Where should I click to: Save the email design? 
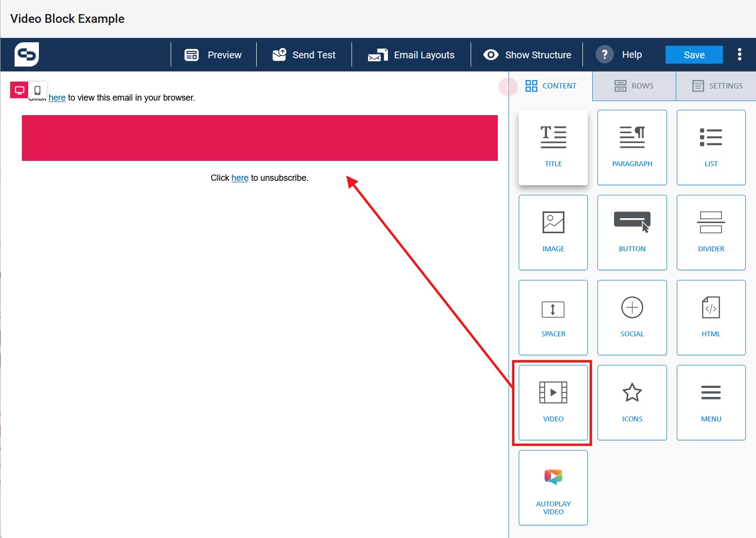(x=694, y=55)
